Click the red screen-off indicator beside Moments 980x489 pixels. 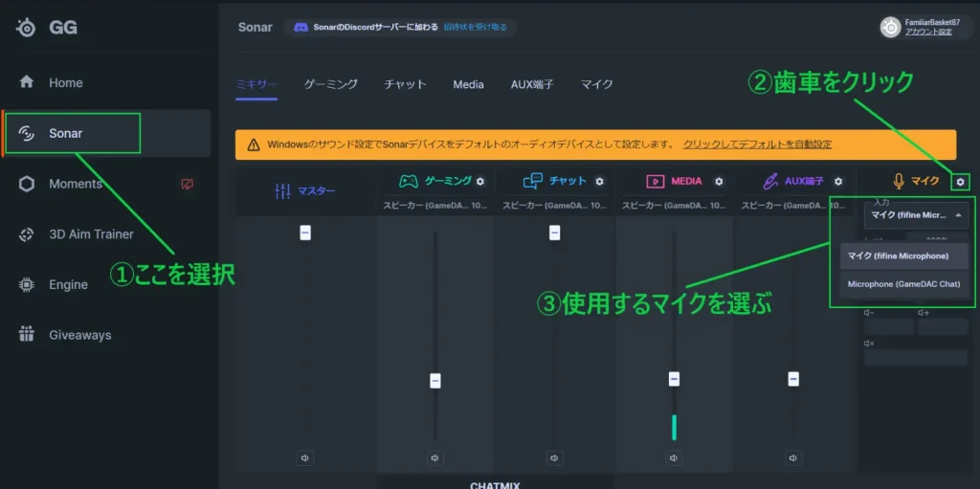coord(187,184)
